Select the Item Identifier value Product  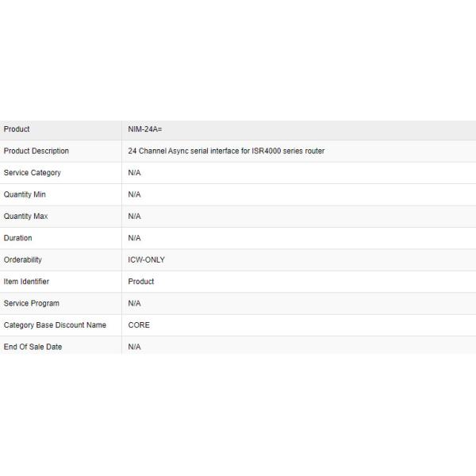coord(141,282)
